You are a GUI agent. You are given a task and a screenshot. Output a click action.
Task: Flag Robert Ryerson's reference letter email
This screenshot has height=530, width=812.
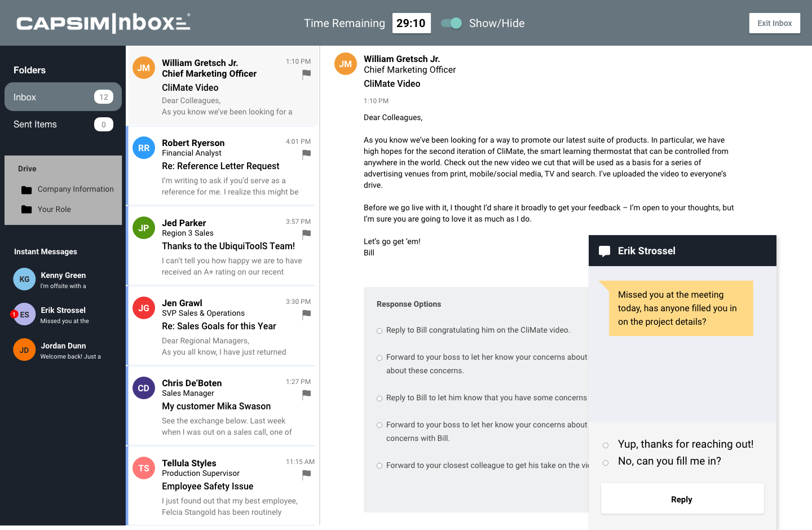tap(306, 154)
